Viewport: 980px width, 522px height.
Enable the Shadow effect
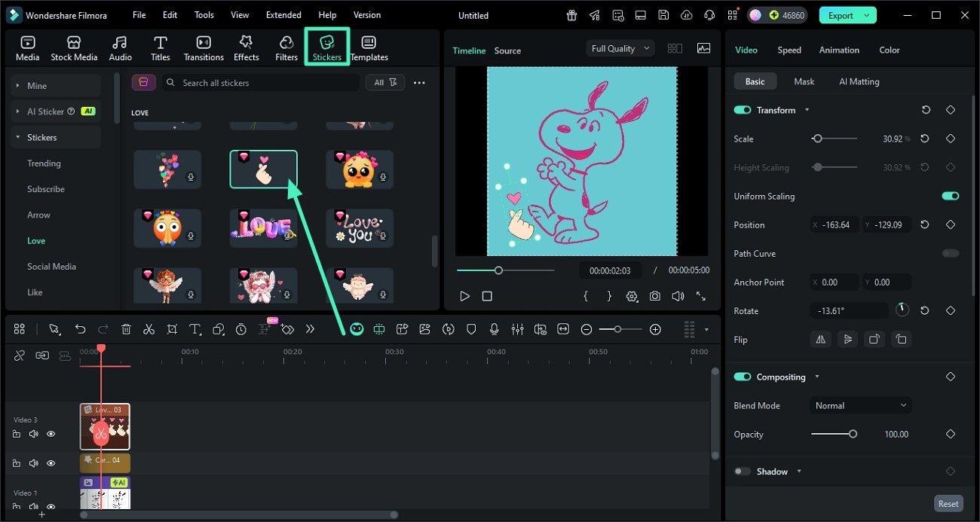[x=743, y=471]
